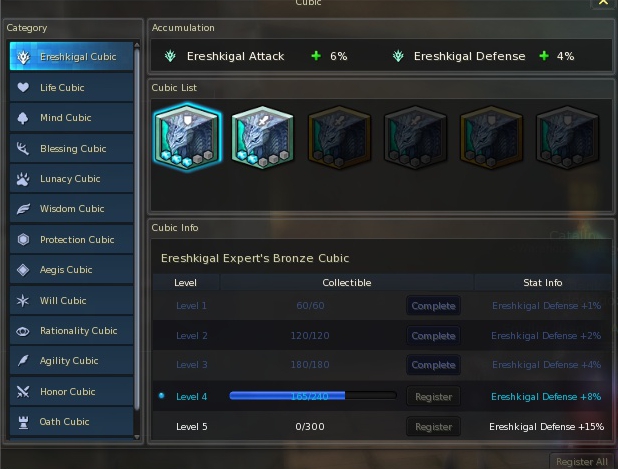This screenshot has width=618, height=469.
Task: Click the scroll down arrow of category list
Action: click(x=137, y=437)
